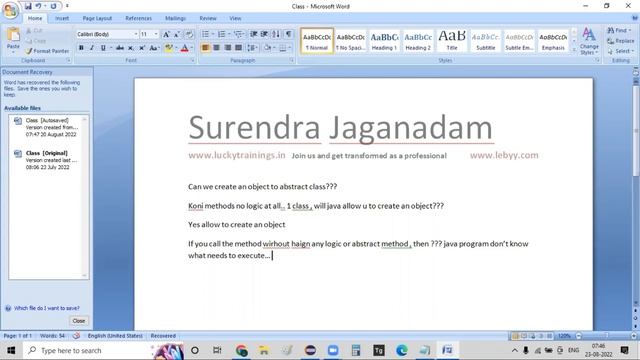Screen dimensions: 640x360
Task: Switch to Draft view
Action: tap(549, 336)
